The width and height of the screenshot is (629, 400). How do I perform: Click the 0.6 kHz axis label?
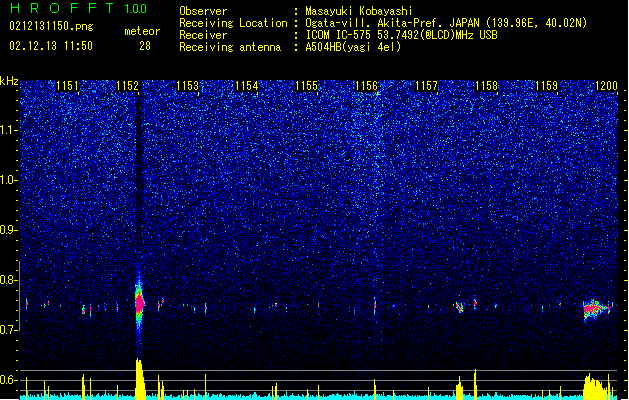coord(9,380)
